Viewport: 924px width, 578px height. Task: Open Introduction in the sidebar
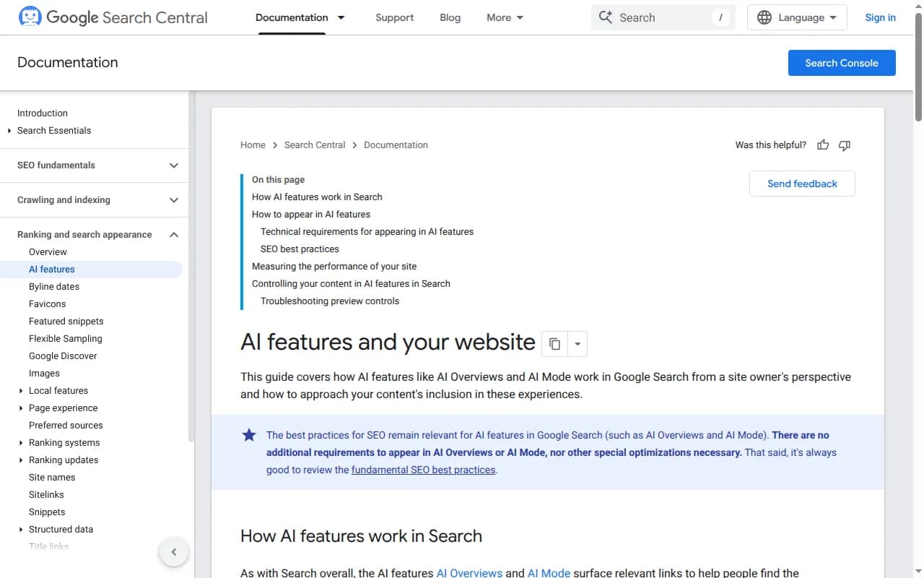pyautogui.click(x=43, y=113)
